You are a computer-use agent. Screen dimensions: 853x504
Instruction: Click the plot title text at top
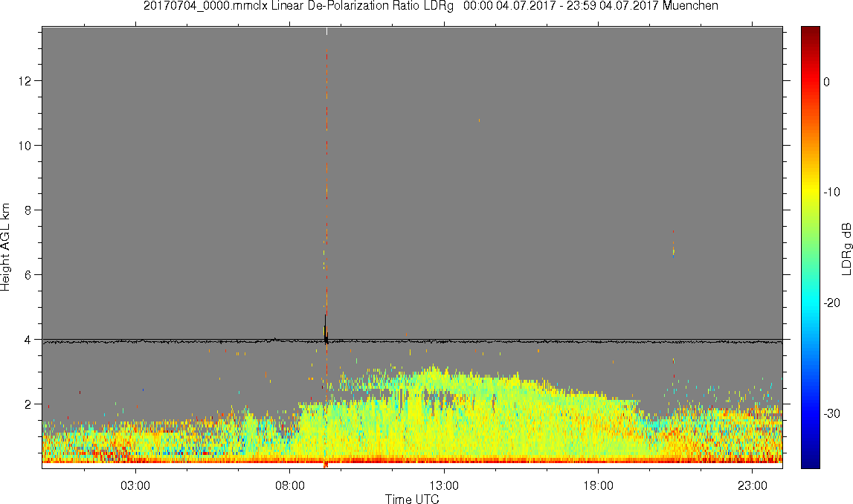tap(431, 6)
